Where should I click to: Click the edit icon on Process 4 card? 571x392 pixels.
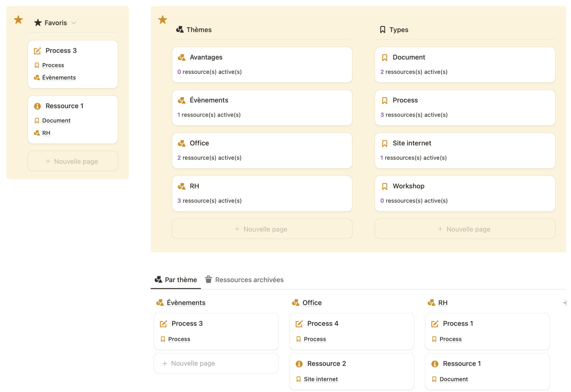coord(299,324)
